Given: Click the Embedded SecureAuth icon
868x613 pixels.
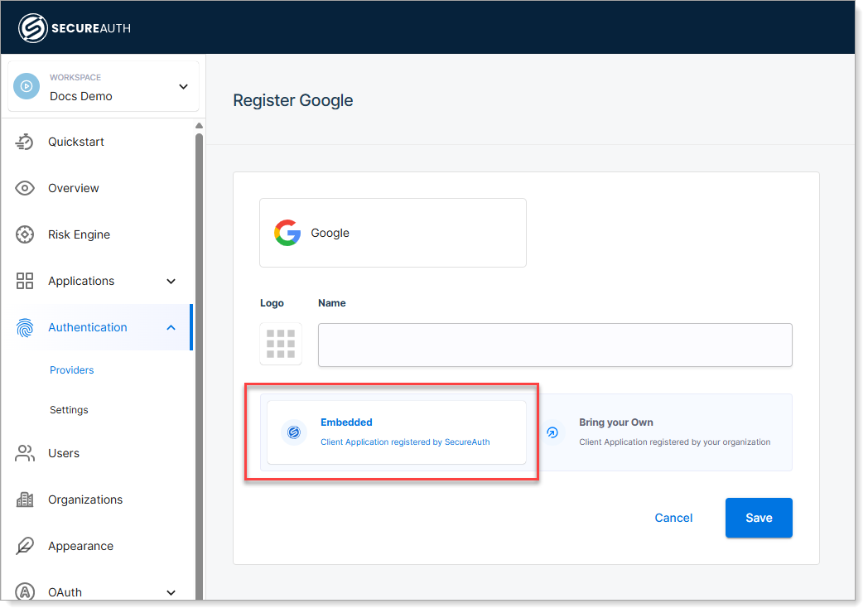Looking at the screenshot, I should tap(294, 432).
